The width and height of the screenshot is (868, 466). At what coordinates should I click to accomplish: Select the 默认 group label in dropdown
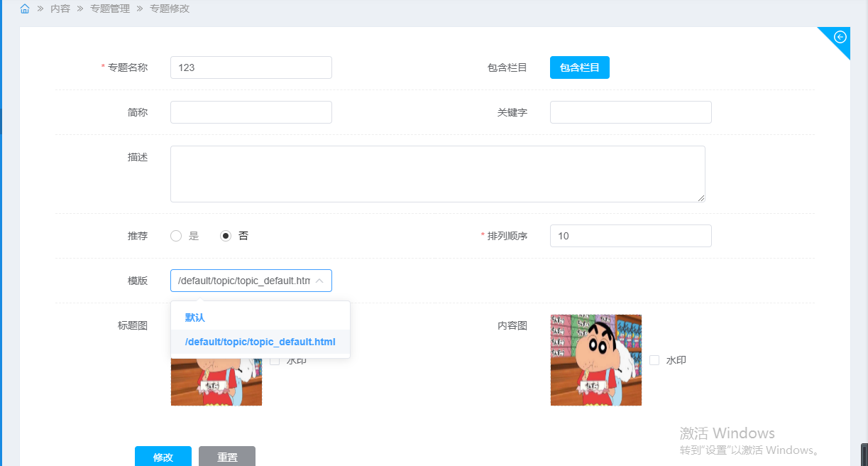195,318
